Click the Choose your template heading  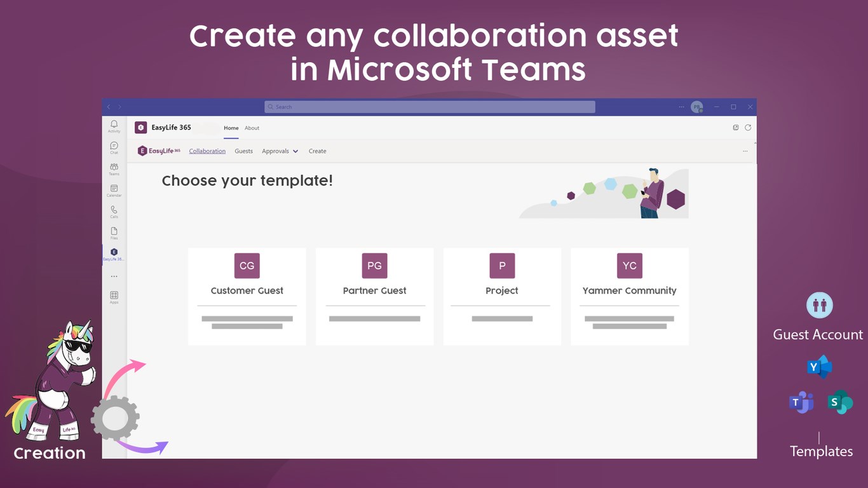tap(247, 180)
